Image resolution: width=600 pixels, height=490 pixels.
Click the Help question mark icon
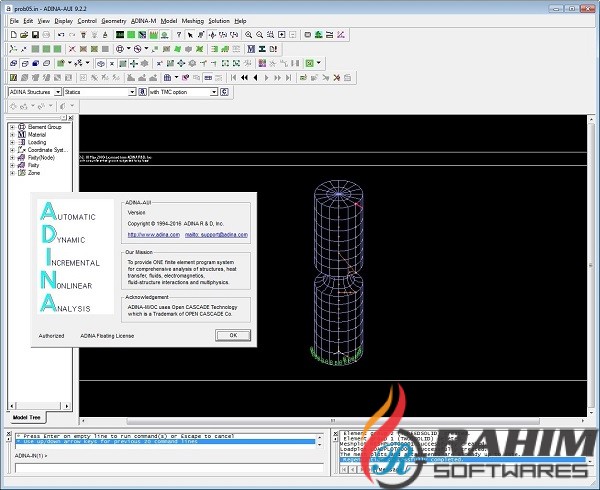tap(177, 34)
